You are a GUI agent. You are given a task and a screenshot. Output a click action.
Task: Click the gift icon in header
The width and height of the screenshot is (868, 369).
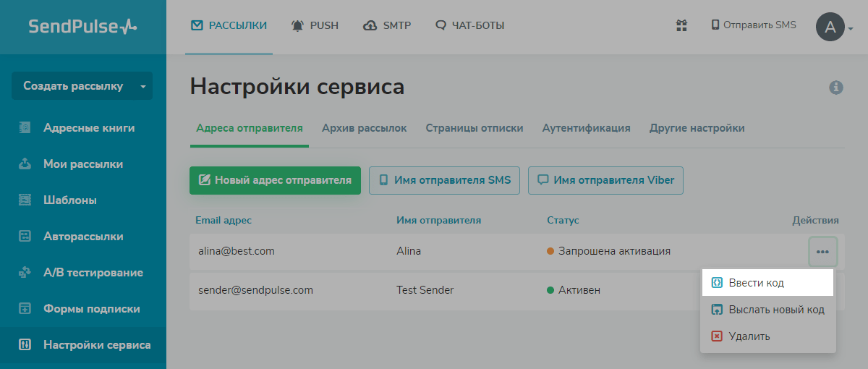click(x=681, y=25)
